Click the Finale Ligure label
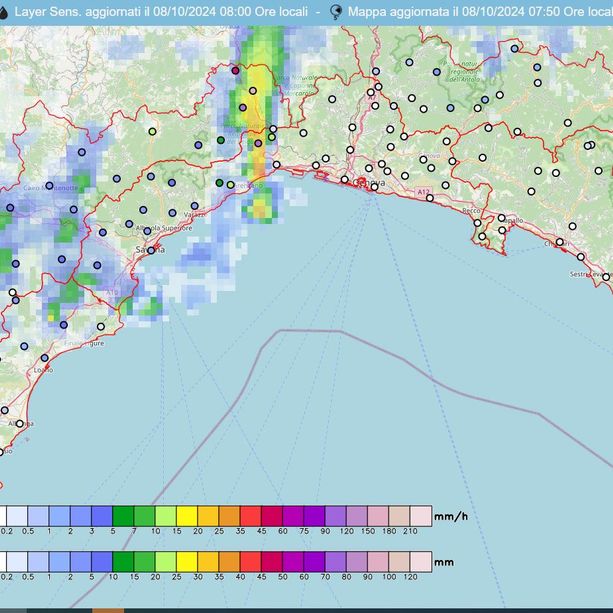The image size is (613, 613). [x=85, y=343]
